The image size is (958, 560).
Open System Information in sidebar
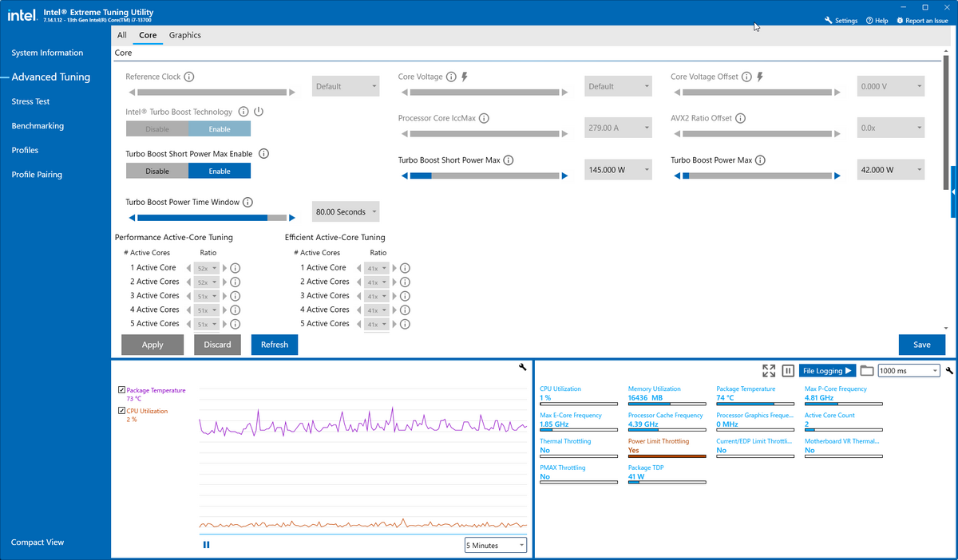[x=47, y=53]
